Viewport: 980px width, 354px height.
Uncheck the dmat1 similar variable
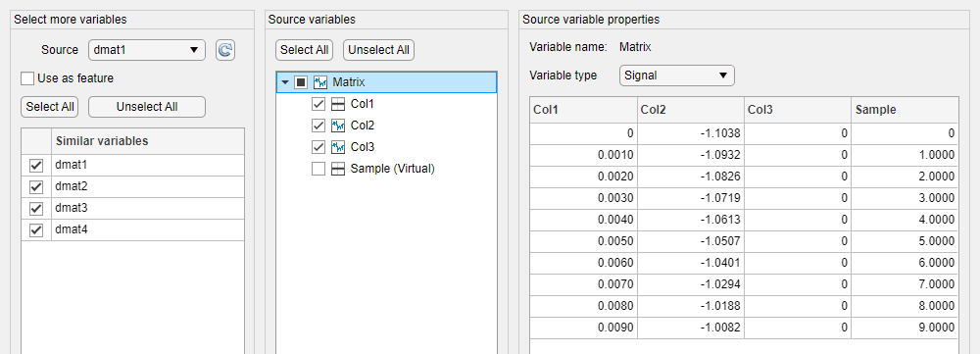click(35, 165)
